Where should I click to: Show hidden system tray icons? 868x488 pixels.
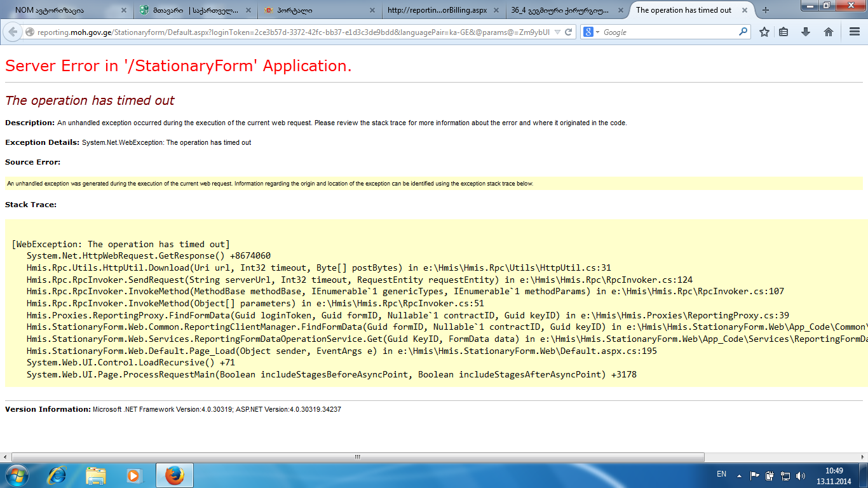738,475
